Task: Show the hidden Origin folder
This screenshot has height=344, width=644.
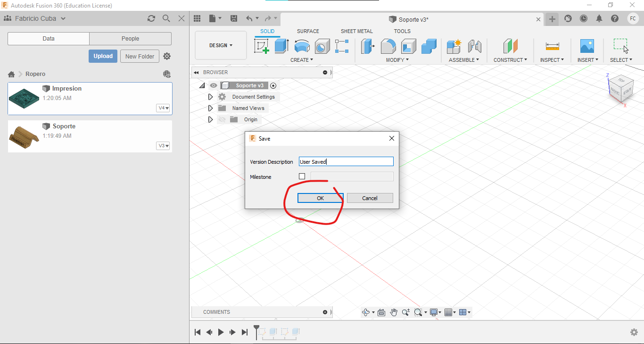Action: coord(222,119)
